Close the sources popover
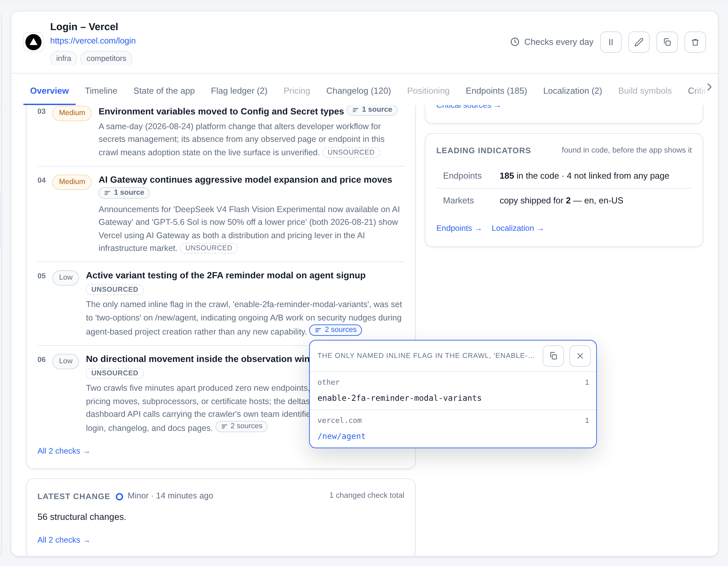The width and height of the screenshot is (728, 566). click(580, 356)
